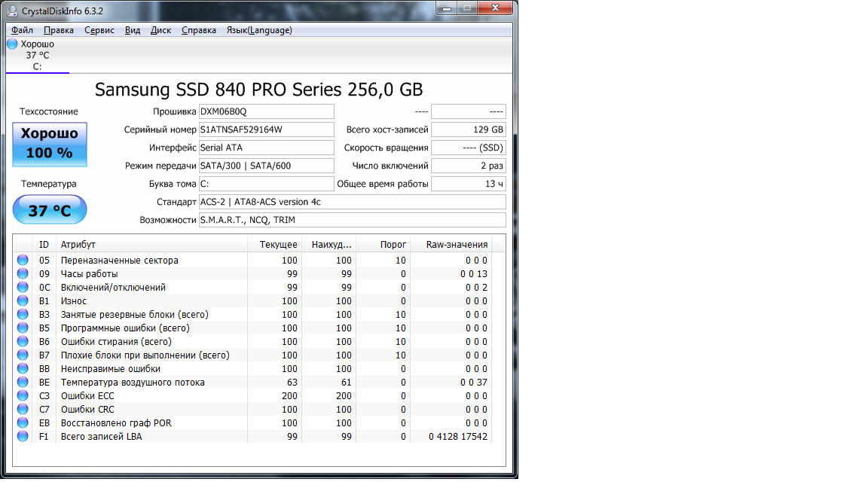
Task: Click the status icon for row B5 Программные ошибки
Action: coord(23,328)
